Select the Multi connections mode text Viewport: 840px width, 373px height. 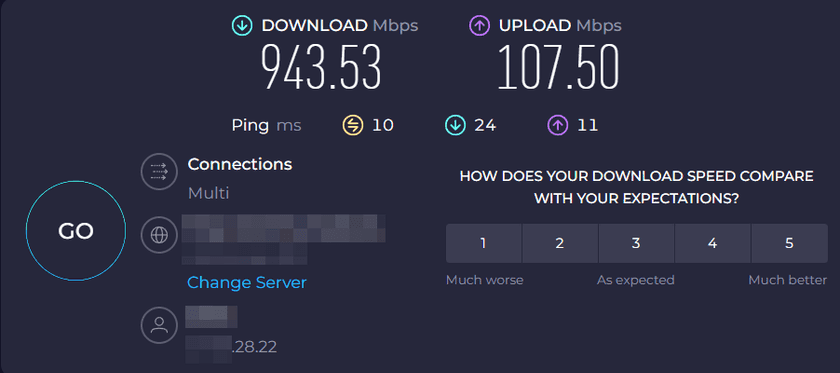point(208,193)
